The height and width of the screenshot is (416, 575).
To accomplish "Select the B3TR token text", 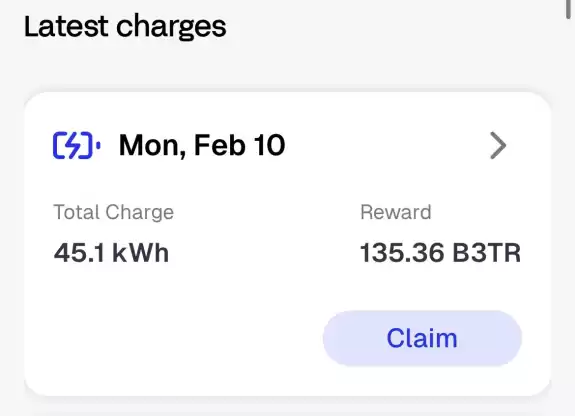I will [x=487, y=253].
